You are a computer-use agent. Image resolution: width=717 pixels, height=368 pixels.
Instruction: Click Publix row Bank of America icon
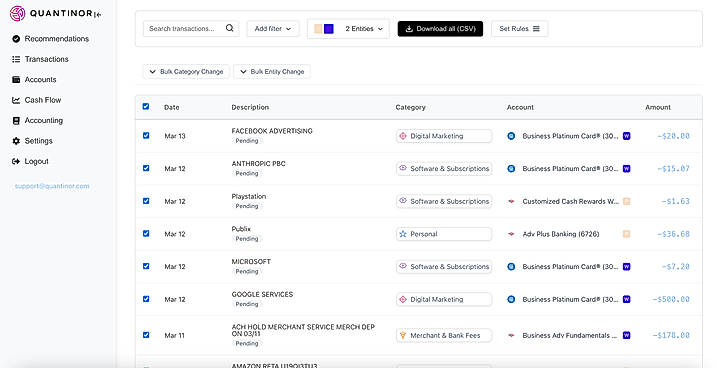pyautogui.click(x=511, y=234)
